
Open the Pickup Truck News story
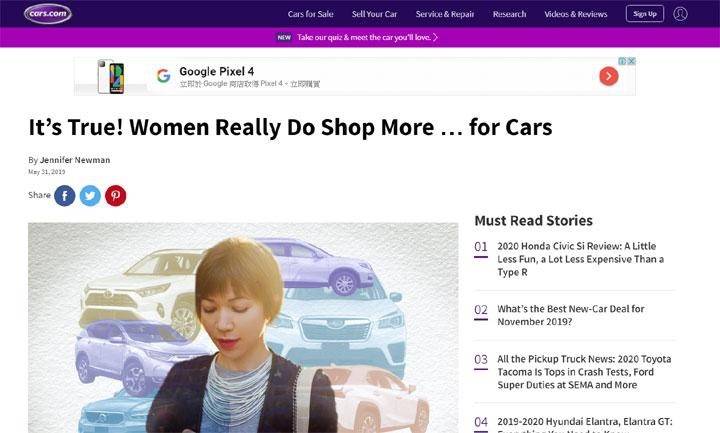[x=584, y=371]
